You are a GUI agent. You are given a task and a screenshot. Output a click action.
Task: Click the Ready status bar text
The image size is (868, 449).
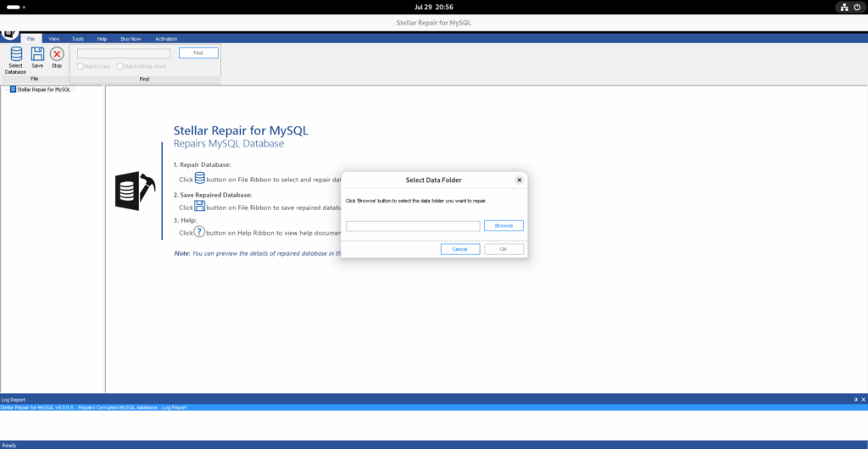point(9,445)
